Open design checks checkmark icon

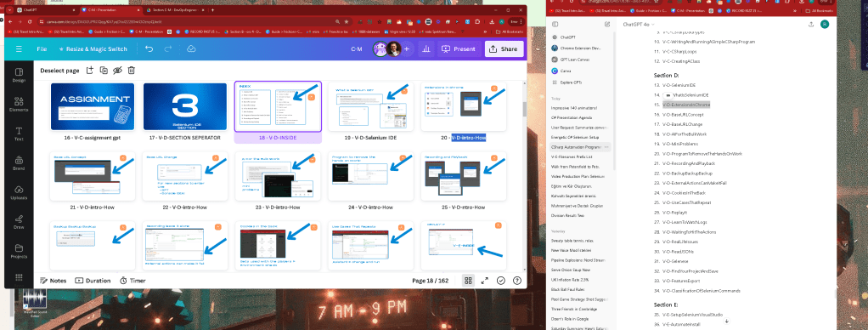pyautogui.click(x=501, y=281)
